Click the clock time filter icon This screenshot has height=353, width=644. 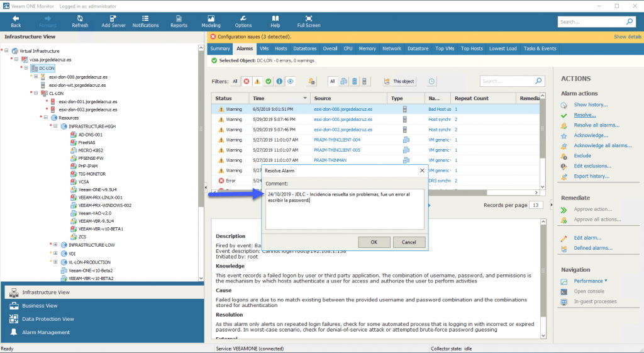click(x=431, y=81)
